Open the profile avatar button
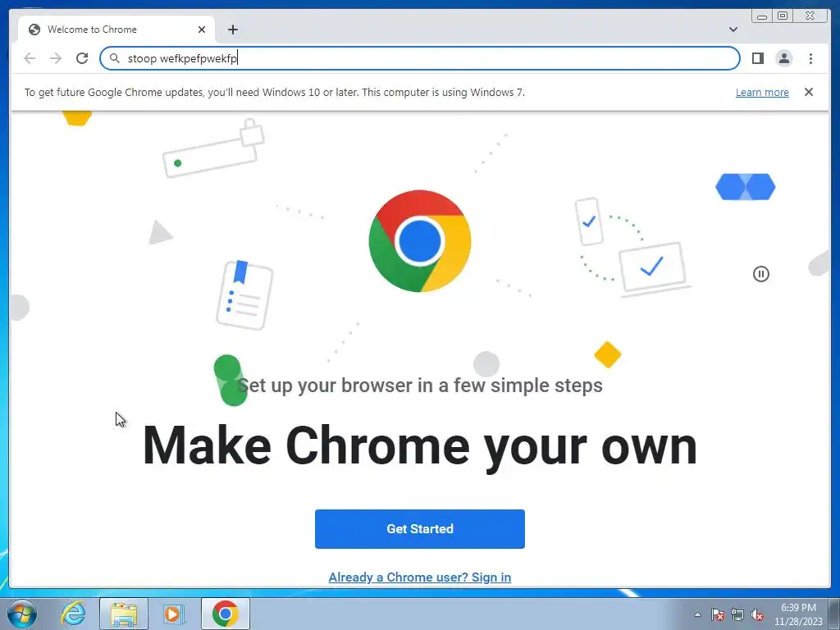This screenshot has width=840, height=630. click(x=783, y=58)
